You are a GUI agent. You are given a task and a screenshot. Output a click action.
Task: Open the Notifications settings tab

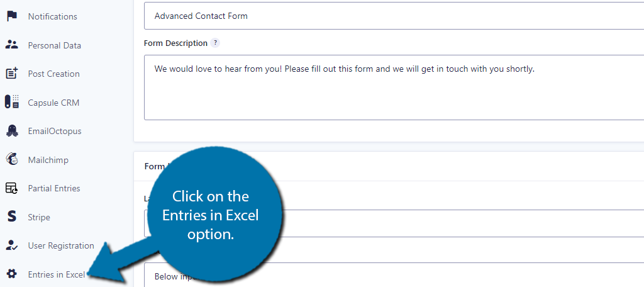53,16
